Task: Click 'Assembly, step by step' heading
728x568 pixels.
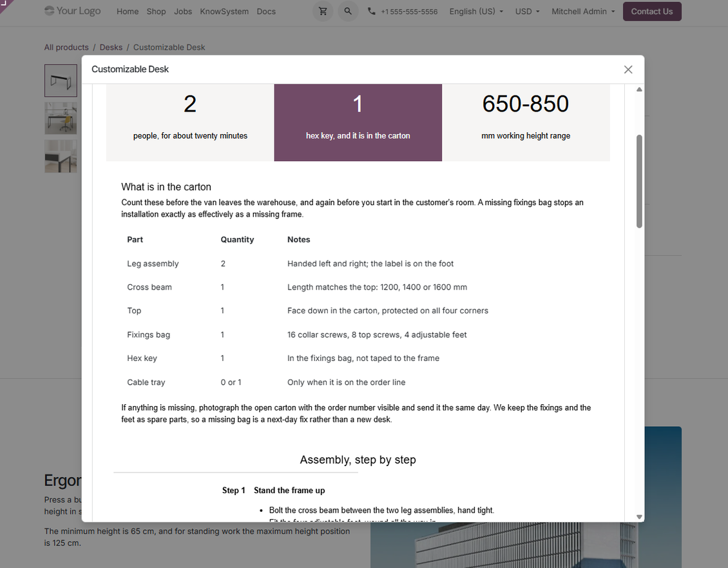Action: pos(358,460)
